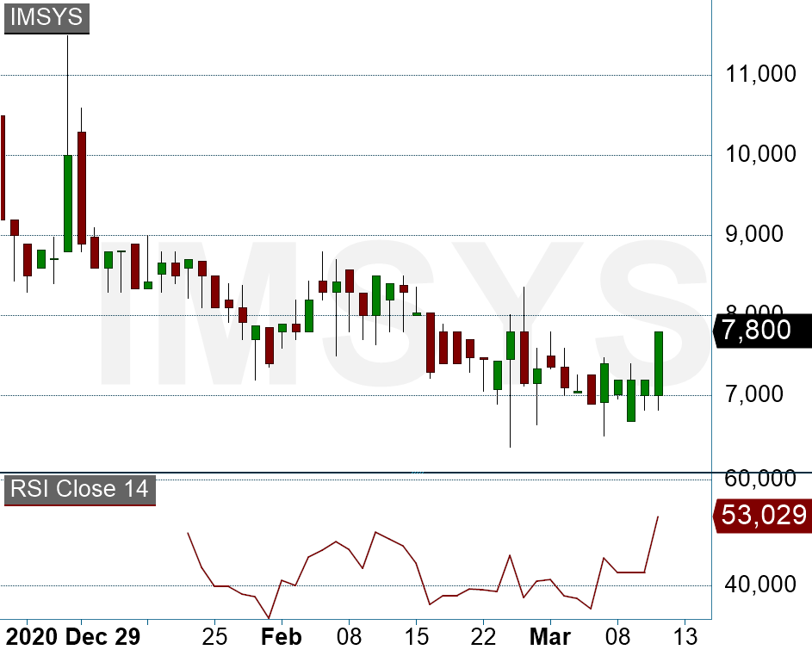Click the RSI line's final peak point
The width and height of the screenshot is (812, 656).
point(658,517)
